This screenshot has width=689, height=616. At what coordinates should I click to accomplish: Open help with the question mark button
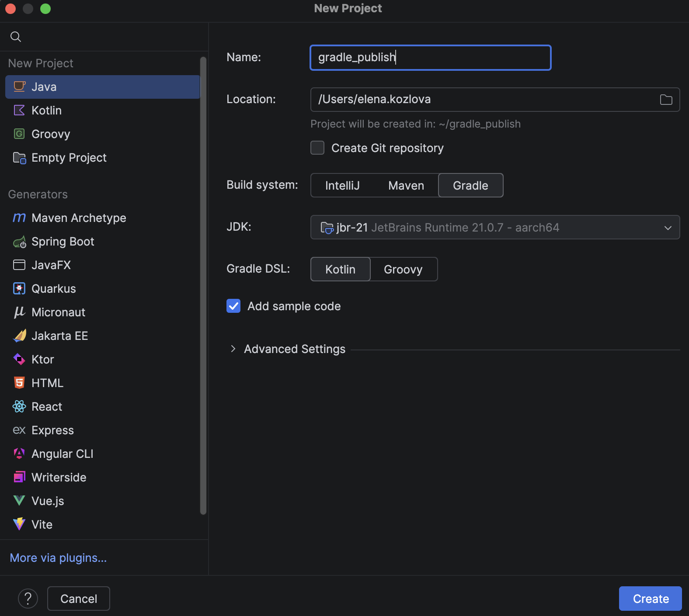[28, 599]
